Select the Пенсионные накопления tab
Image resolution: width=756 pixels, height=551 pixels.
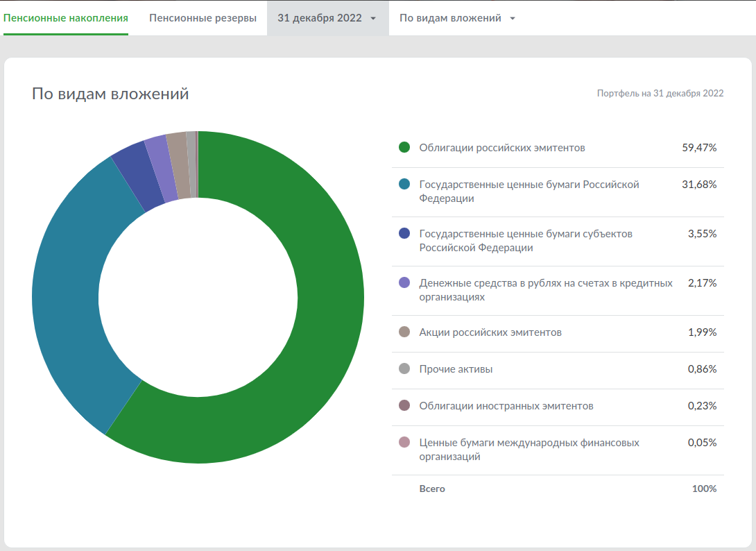tap(66, 18)
